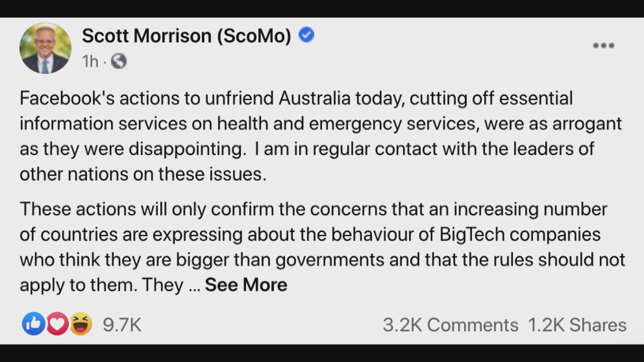This screenshot has height=362, width=644.
Task: Click the laughing Haha reaction icon
Action: click(81, 324)
